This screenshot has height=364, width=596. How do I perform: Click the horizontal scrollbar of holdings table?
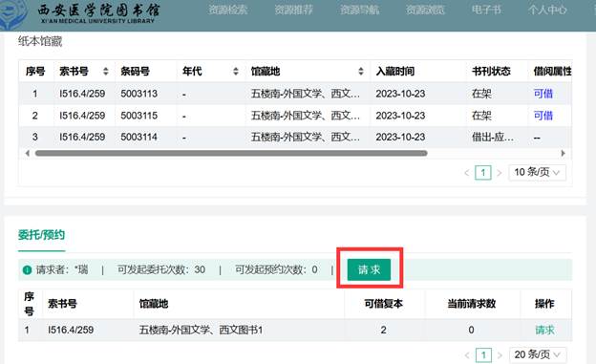click(231, 153)
